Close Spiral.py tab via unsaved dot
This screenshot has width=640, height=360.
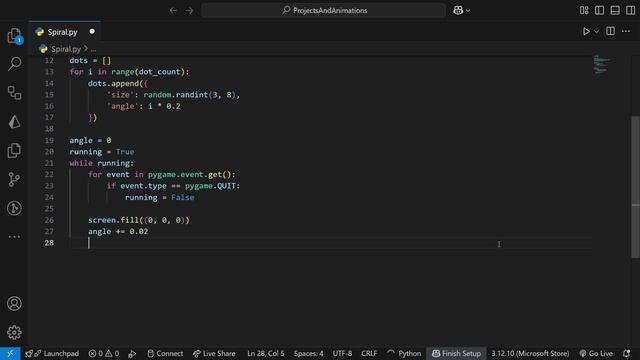pyautogui.click(x=92, y=31)
